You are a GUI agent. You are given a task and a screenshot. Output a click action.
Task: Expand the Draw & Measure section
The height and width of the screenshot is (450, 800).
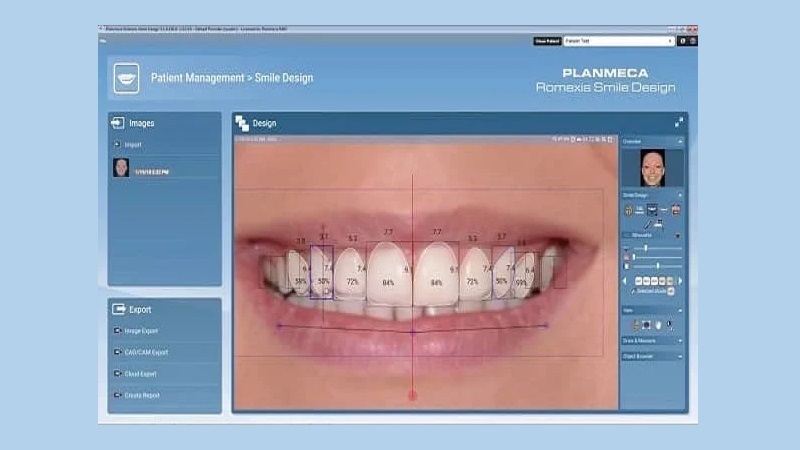tap(679, 340)
